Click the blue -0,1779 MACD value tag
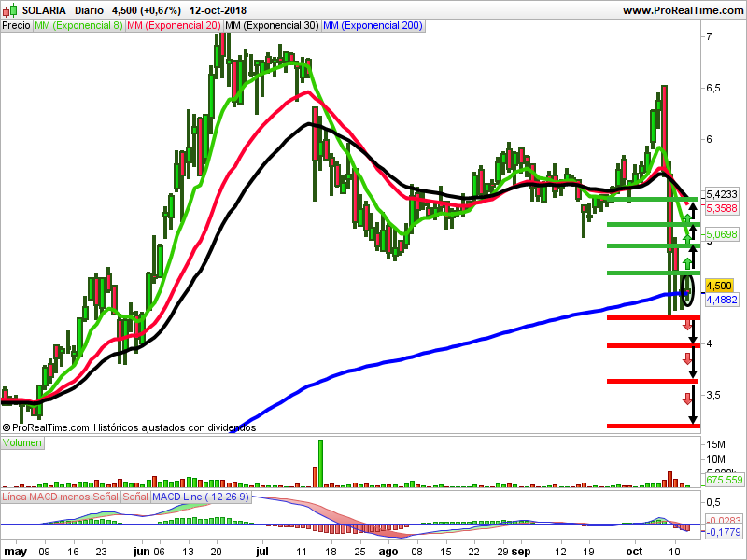This screenshot has width=747, height=560. (723, 532)
